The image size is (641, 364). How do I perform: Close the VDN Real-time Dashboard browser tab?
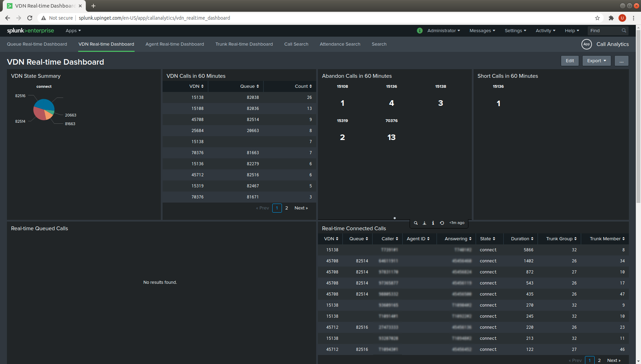(x=80, y=6)
